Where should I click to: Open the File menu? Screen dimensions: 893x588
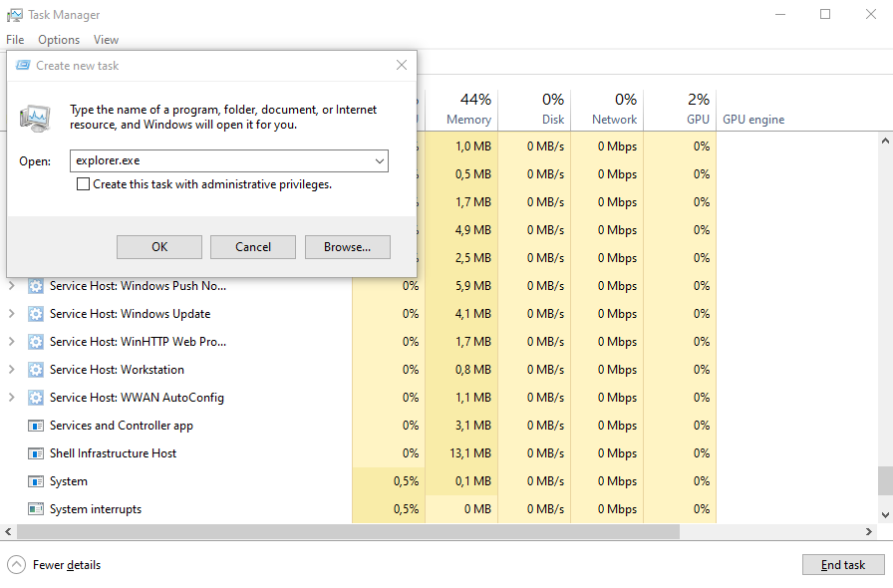click(15, 39)
